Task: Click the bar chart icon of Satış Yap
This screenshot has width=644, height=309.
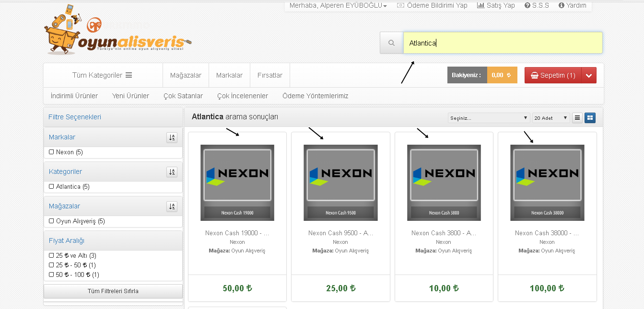Action: (x=480, y=5)
